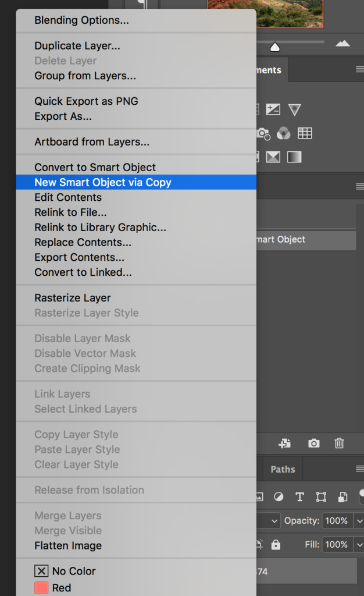Select Flatten Image option
Image resolution: width=364 pixels, height=596 pixels.
(68, 546)
